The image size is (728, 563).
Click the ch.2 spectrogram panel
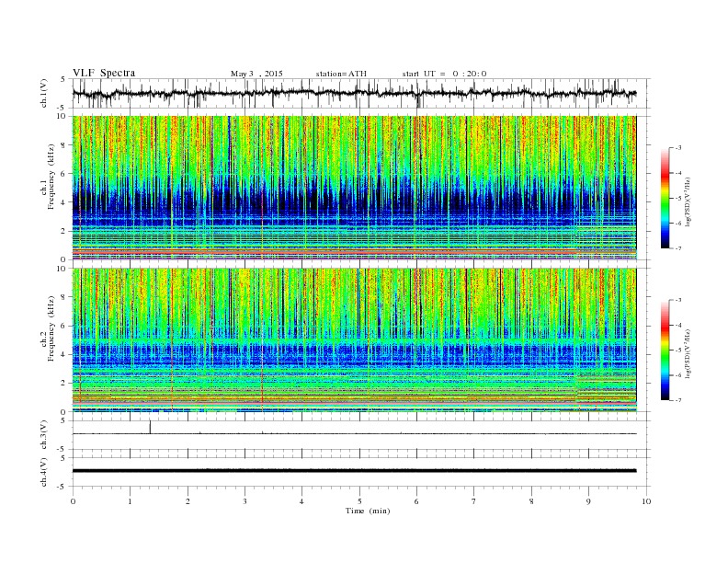[x=354, y=340]
